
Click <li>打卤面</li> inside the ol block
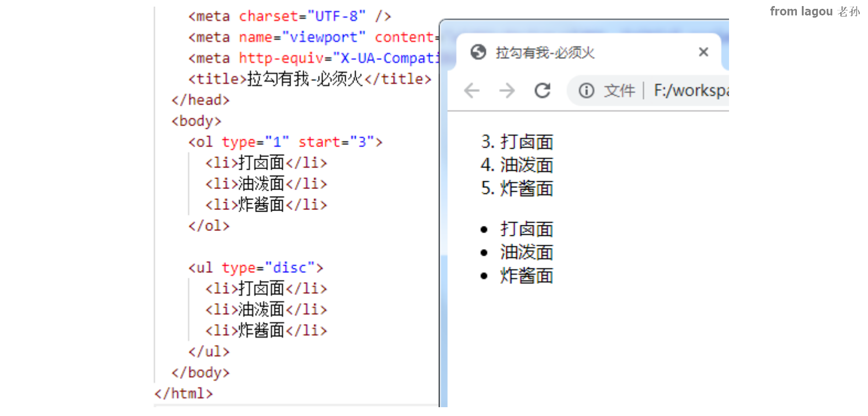(266, 163)
